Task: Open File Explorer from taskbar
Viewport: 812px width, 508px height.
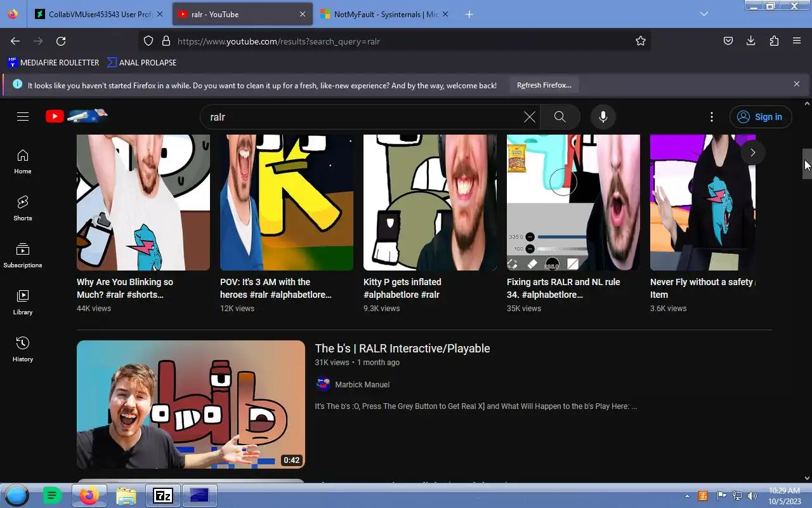Action: click(x=126, y=495)
